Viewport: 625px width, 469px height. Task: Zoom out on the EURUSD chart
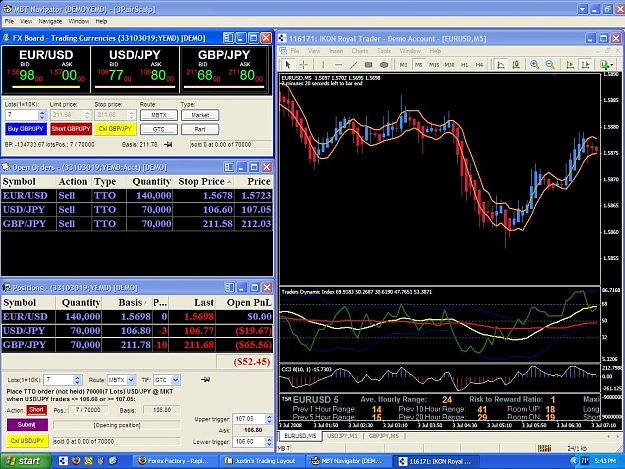tap(550, 65)
